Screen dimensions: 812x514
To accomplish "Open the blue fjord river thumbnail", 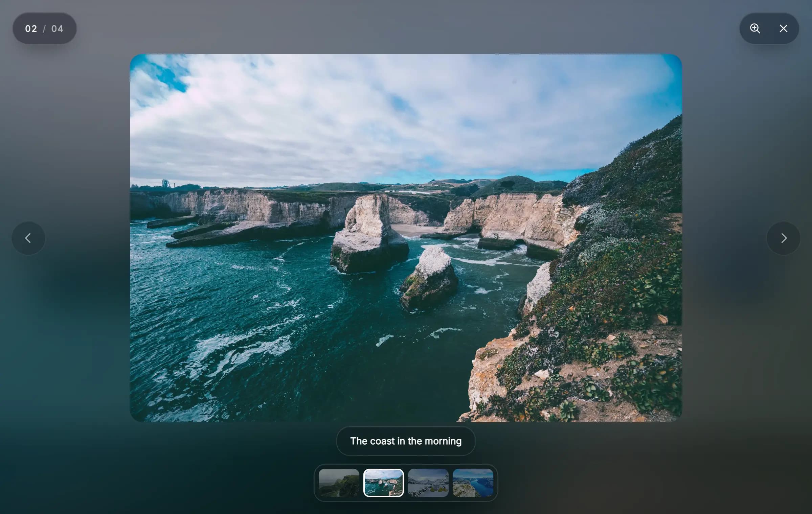I will point(473,483).
